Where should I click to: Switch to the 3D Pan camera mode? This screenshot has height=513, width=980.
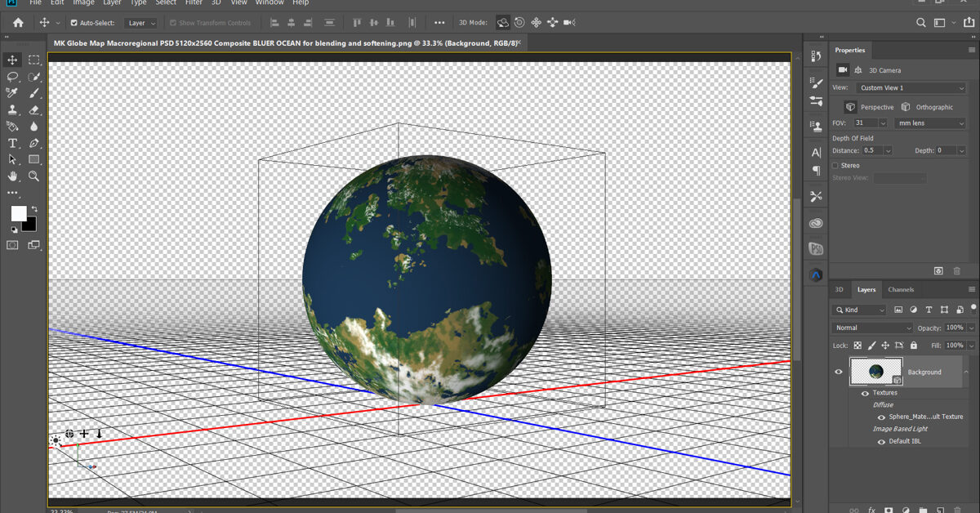[536, 23]
